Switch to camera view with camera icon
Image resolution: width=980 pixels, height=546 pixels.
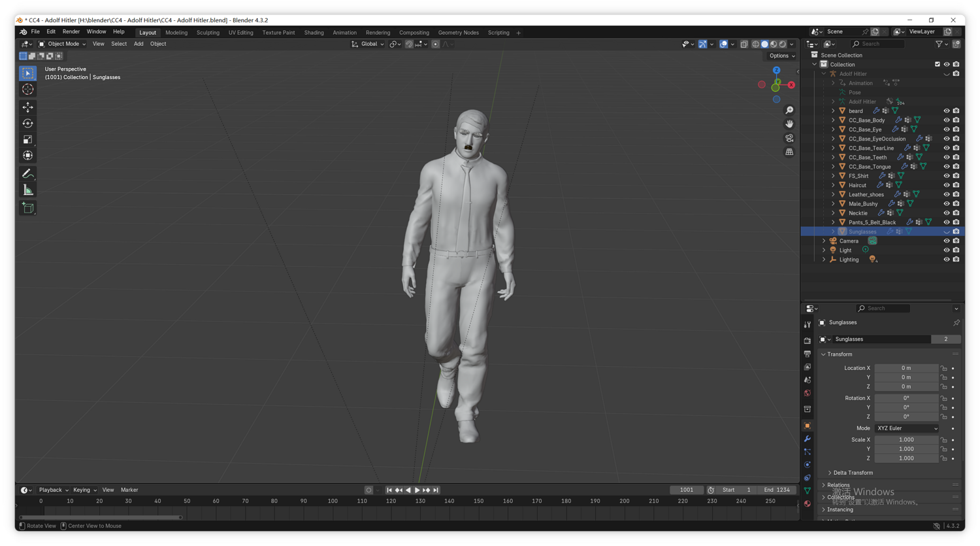[789, 138]
